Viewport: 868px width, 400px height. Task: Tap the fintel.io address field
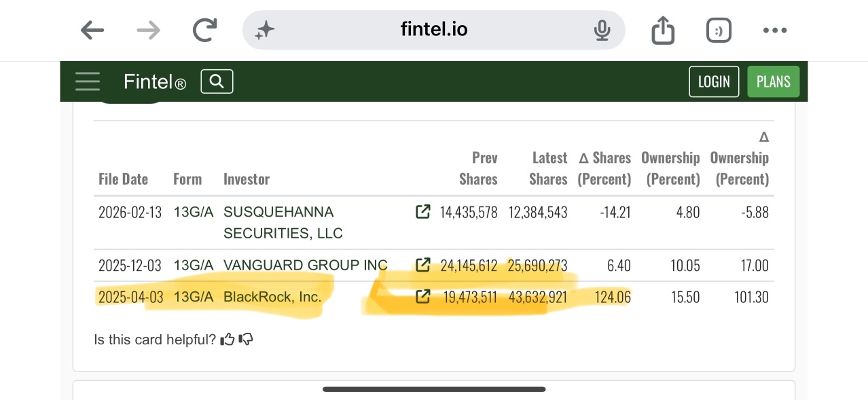point(434,30)
